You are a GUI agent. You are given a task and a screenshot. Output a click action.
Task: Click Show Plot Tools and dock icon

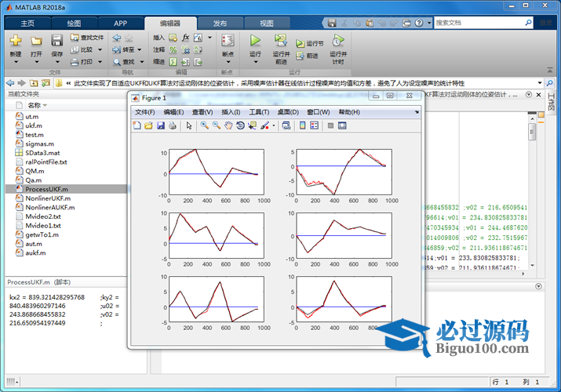pyautogui.click(x=342, y=125)
